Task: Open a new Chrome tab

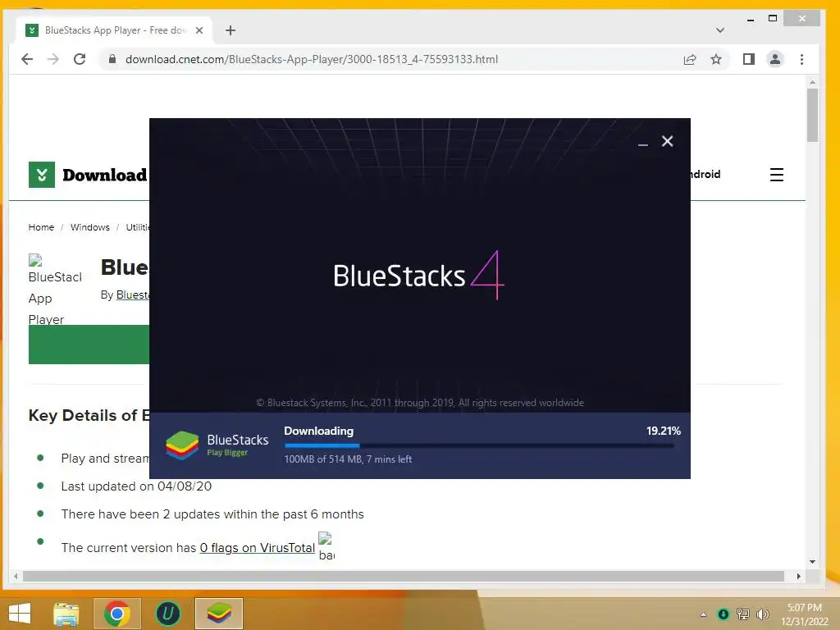Action: pyautogui.click(x=231, y=30)
